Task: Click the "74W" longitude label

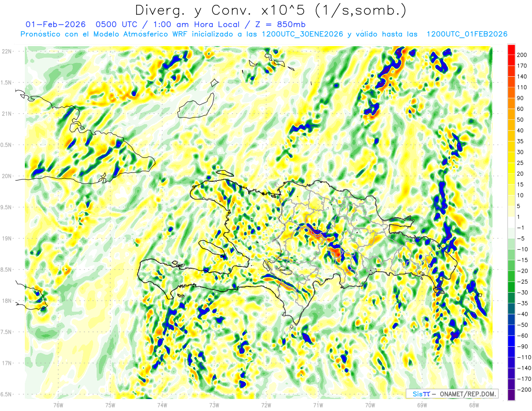Action: point(162,405)
